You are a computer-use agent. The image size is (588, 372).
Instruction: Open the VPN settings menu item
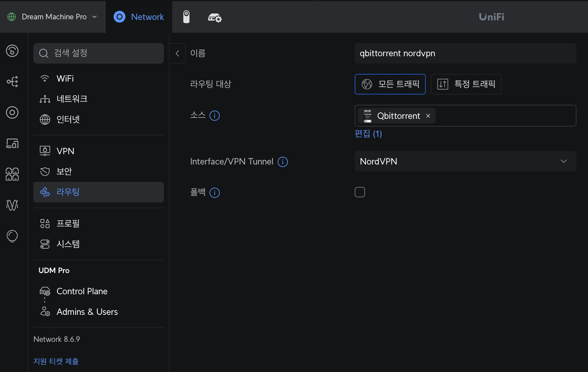[66, 151]
